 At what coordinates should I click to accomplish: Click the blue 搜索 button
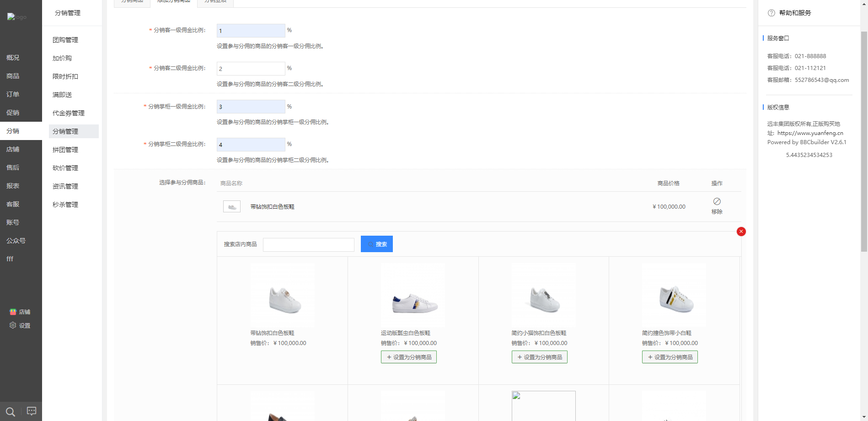377,244
